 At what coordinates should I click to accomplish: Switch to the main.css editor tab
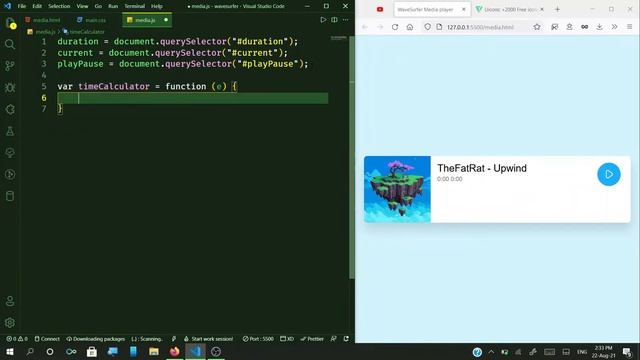pos(92,20)
